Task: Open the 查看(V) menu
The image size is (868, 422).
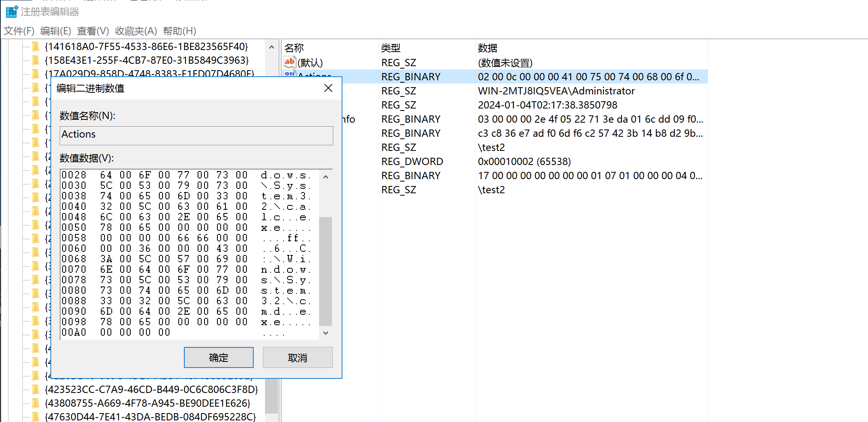Action: [x=93, y=31]
